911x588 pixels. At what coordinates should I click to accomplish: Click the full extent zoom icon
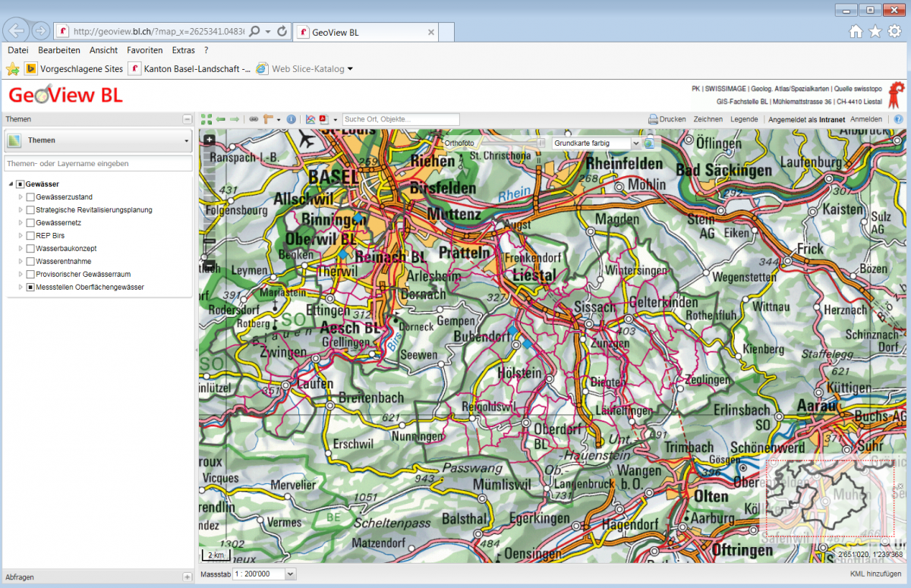[206, 119]
